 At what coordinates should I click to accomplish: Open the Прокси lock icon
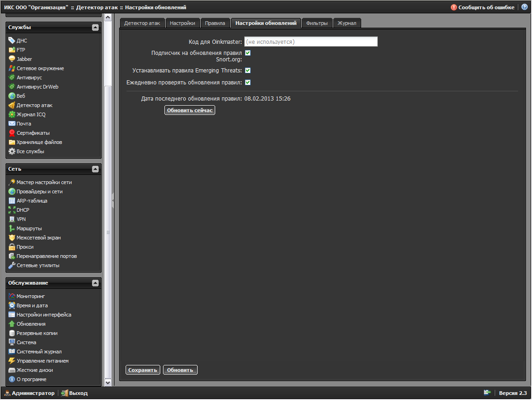pyautogui.click(x=12, y=247)
